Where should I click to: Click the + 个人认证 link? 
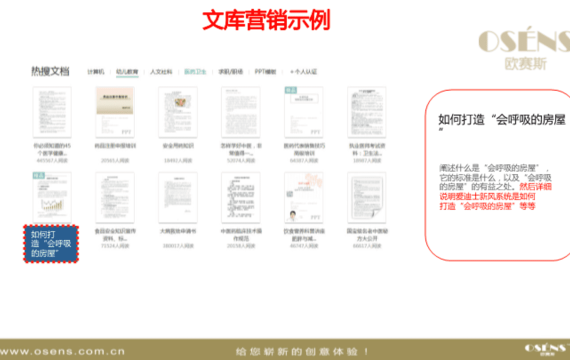click(x=304, y=72)
